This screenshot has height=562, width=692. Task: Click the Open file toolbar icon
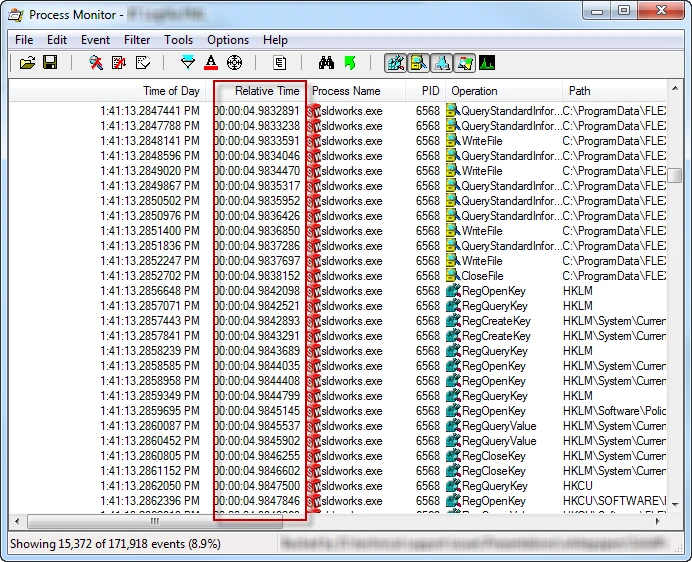(27, 63)
